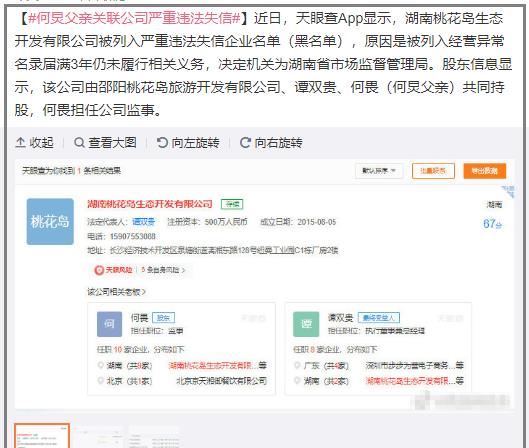Click the blue 桃花岛 company logo
This screenshot has width=529, height=448.
(50, 222)
